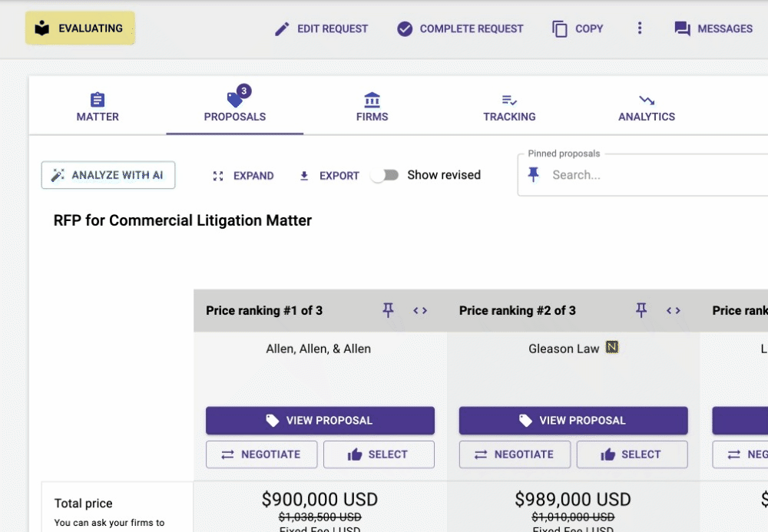Negotiate with Gleason Law
This screenshot has width=768, height=532.
click(x=515, y=454)
